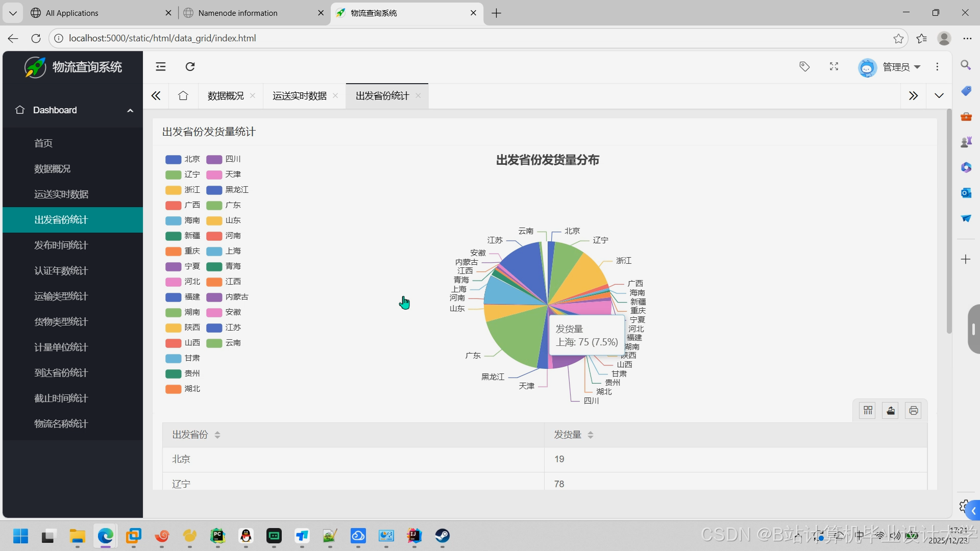Toggle 四川 legend series visibility
Image resolution: width=980 pixels, height=551 pixels.
coord(224,159)
